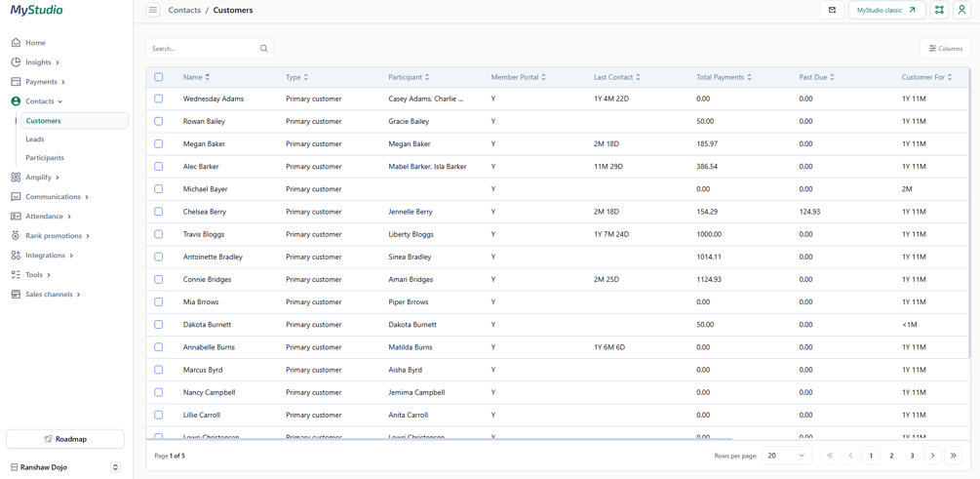Open the Columns settings button

946,48
